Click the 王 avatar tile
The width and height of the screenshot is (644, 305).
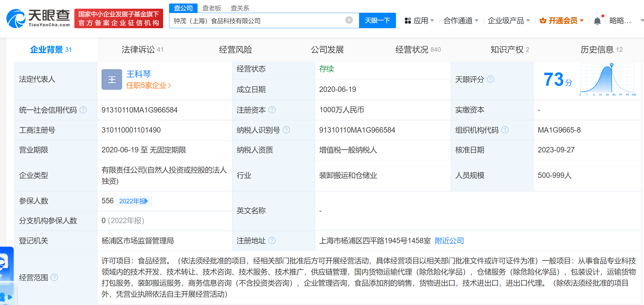tap(112, 79)
